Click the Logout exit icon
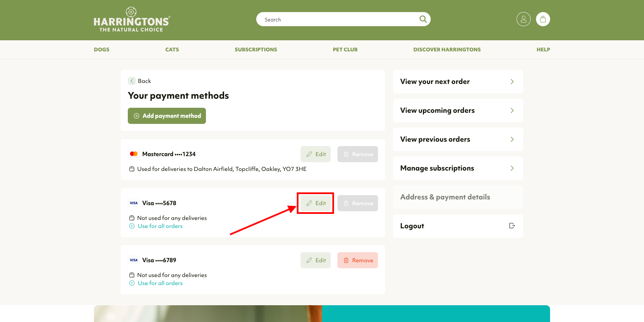The width and height of the screenshot is (644, 322). [512, 226]
